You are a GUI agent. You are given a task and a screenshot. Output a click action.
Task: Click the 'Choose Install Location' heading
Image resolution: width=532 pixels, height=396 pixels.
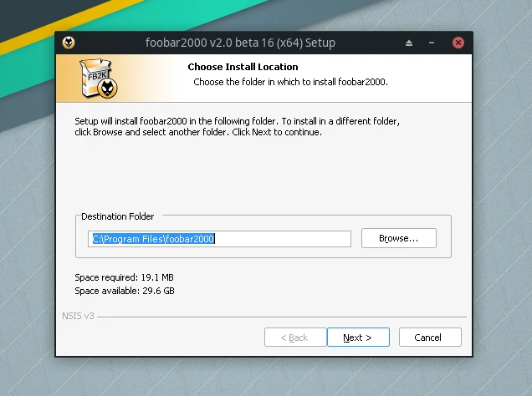click(x=243, y=67)
